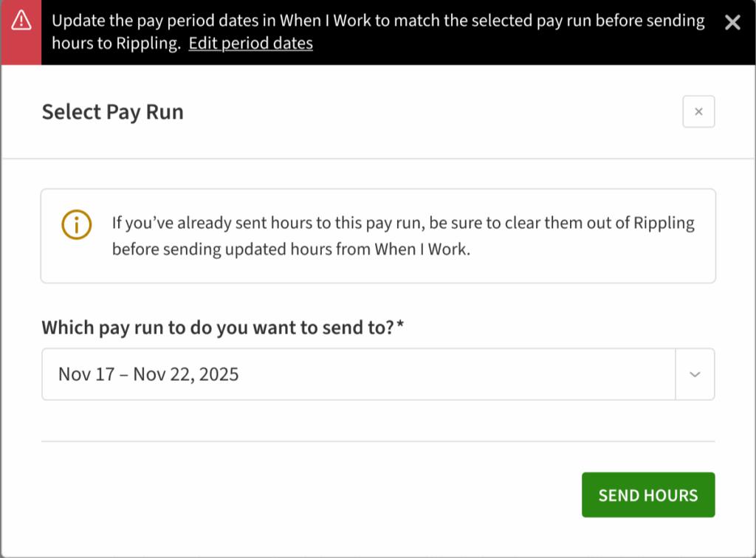Click the empty space left of SEND HOURS

click(310, 495)
